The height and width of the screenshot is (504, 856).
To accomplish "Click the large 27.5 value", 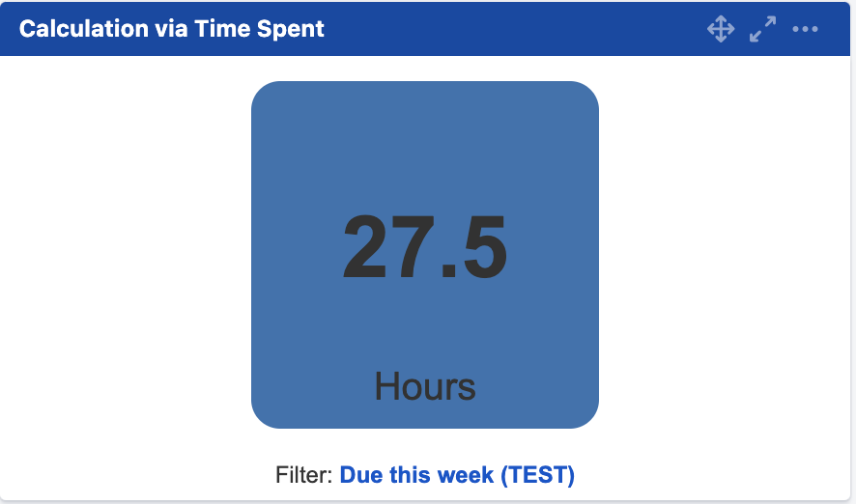I will point(425,248).
